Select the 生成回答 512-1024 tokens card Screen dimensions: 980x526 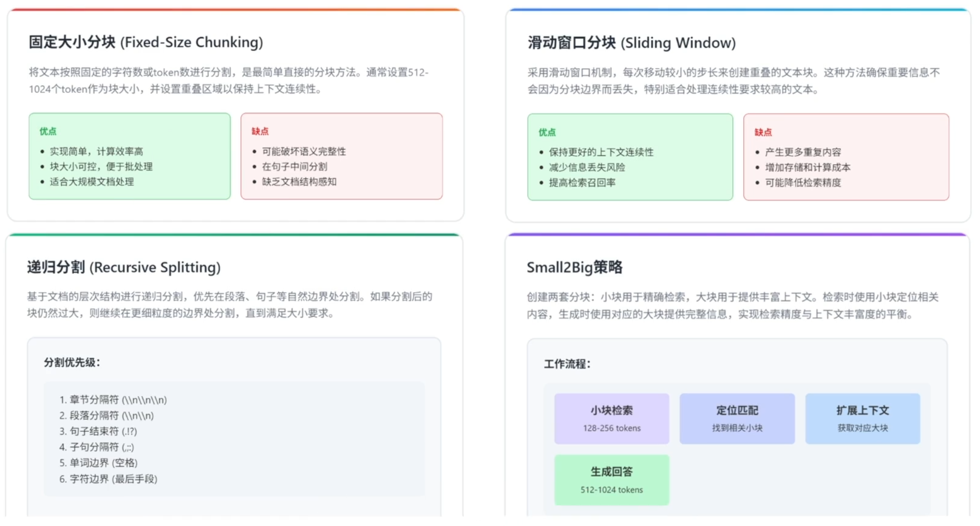coord(611,480)
